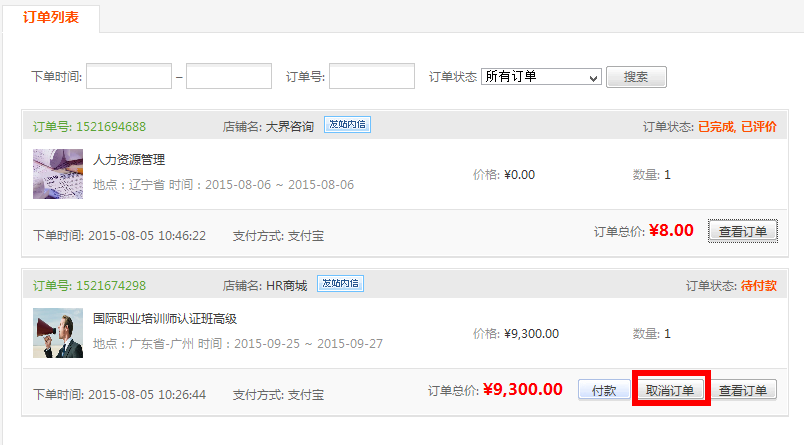Click the start date 下单时间 field
The height and width of the screenshot is (445, 804).
pos(129,76)
